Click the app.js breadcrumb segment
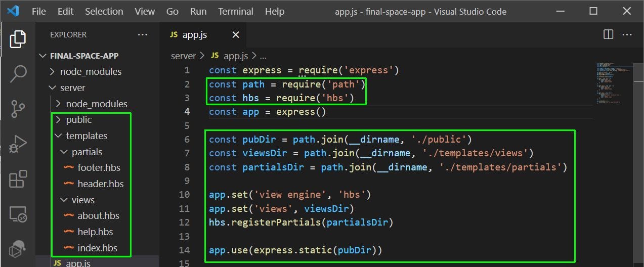This screenshot has width=644, height=267. click(x=236, y=56)
